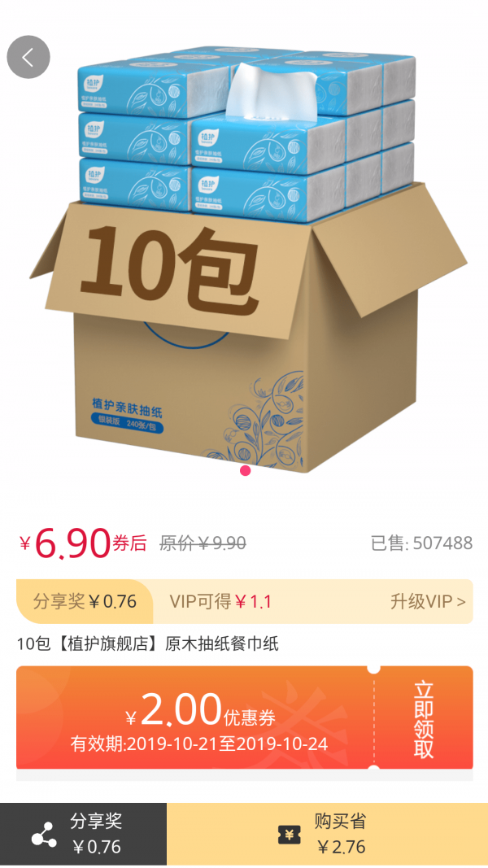
Task: Tap the ¥2.00 优惠券 coupon amount
Action: coord(201,711)
